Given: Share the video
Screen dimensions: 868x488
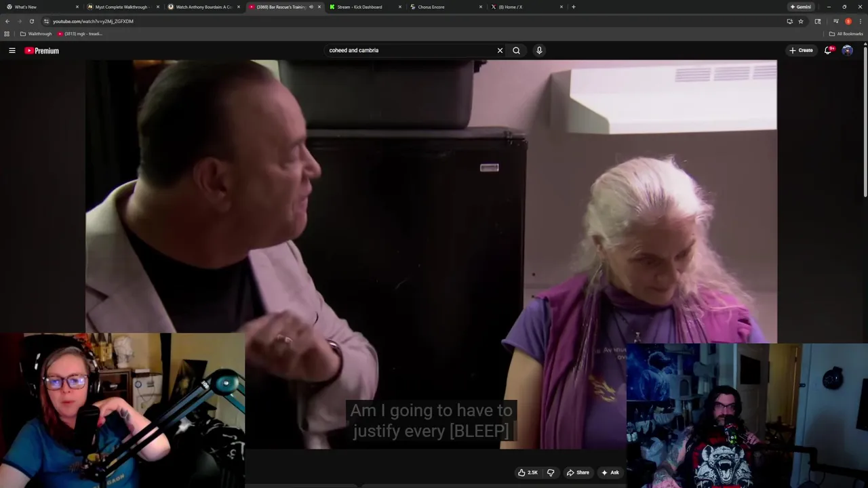Looking at the screenshot, I should point(578,472).
